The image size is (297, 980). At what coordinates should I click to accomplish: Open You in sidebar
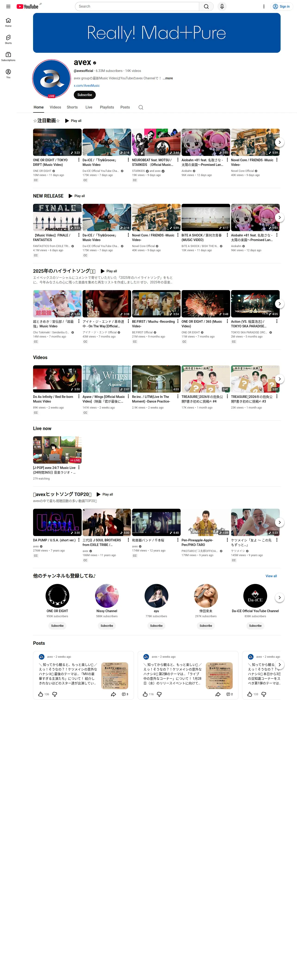[8, 74]
